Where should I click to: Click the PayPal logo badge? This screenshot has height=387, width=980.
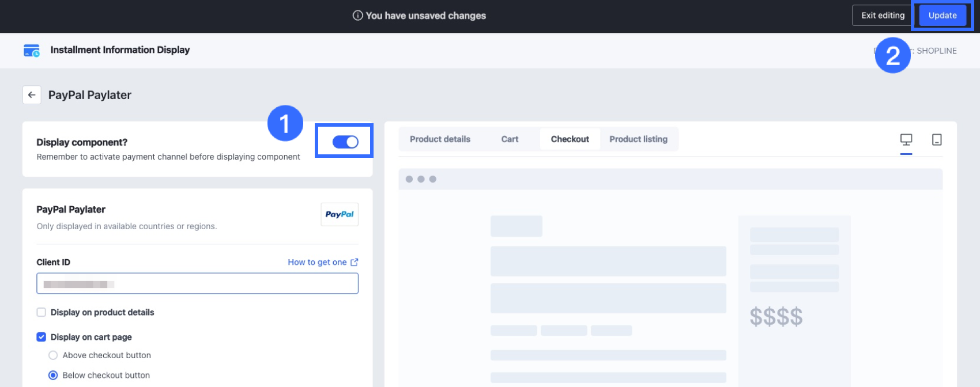[340, 214]
